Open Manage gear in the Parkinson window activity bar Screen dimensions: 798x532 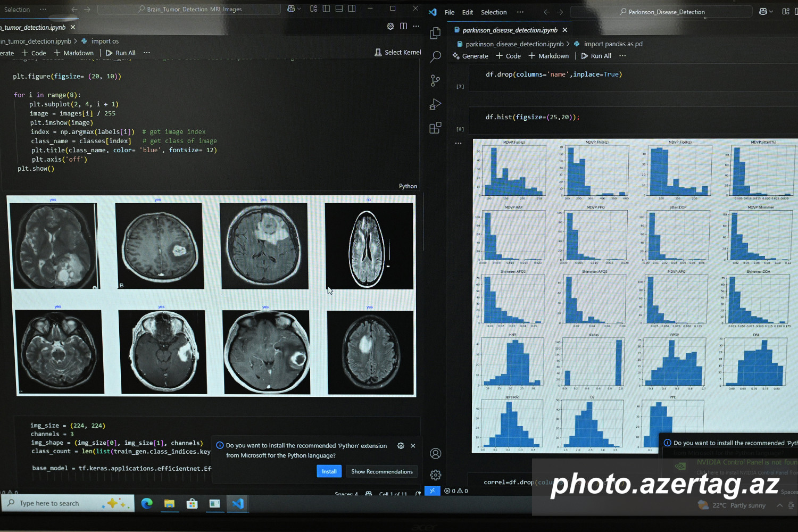(436, 475)
